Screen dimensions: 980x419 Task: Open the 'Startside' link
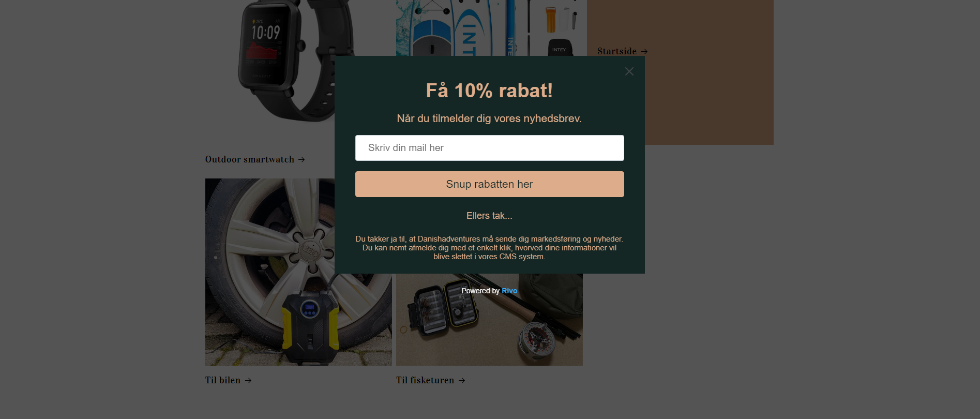click(617, 51)
